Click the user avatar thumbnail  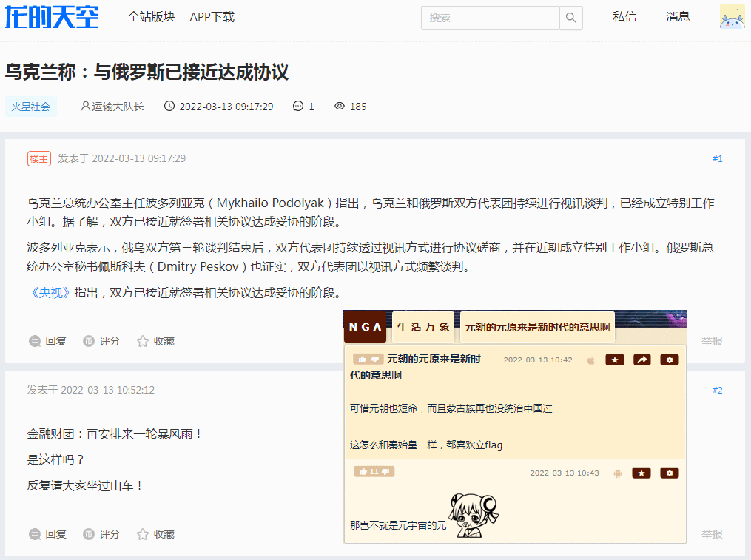pyautogui.click(x=732, y=17)
